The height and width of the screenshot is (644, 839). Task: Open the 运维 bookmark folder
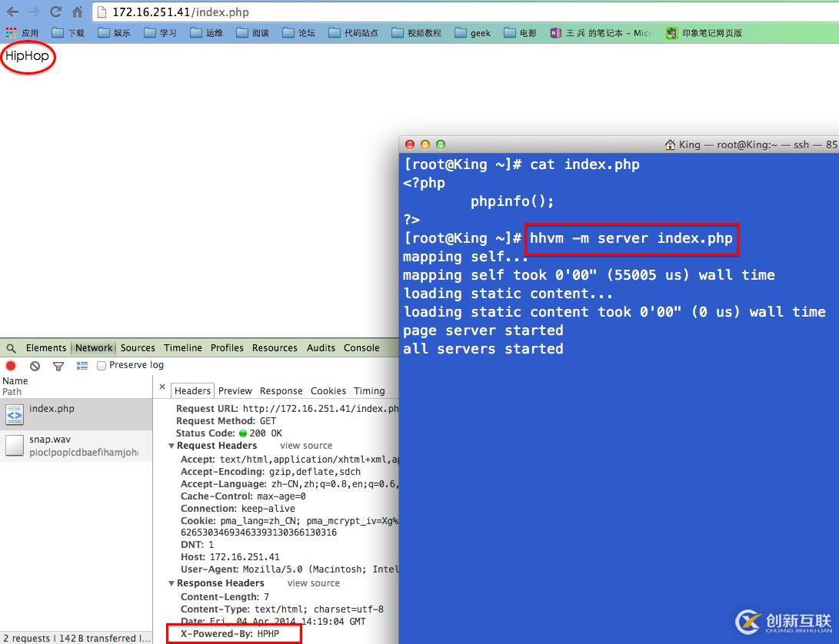(207, 33)
